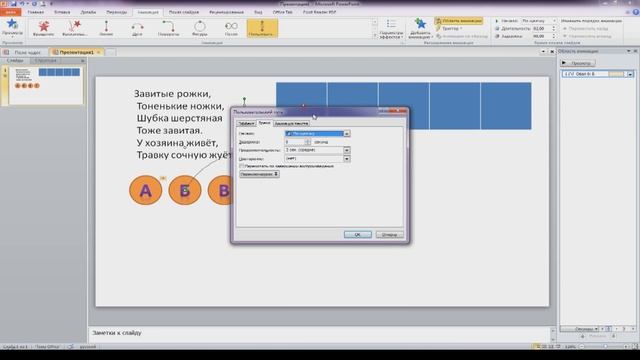Viewport: 640px width, 360px height.
Task: Expand the Triggers button in the dialog
Action: 259,174
